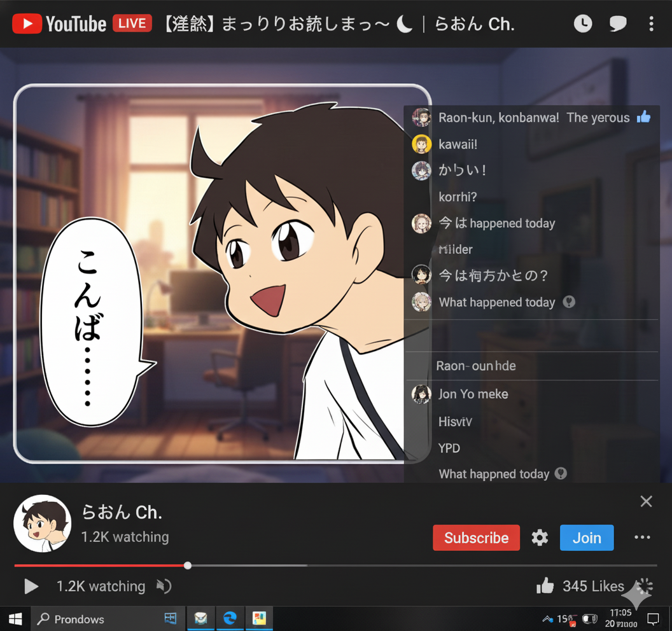Click the blue Join button
This screenshot has height=631, width=672.
coord(586,537)
